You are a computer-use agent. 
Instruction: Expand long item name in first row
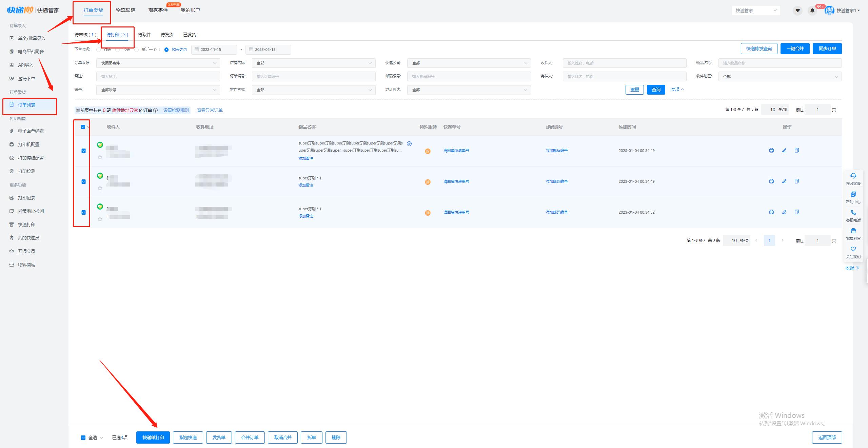coord(409,144)
